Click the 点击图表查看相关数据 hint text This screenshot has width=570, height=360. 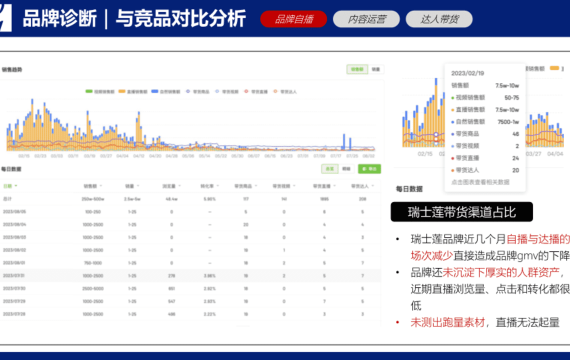pyautogui.click(x=480, y=182)
